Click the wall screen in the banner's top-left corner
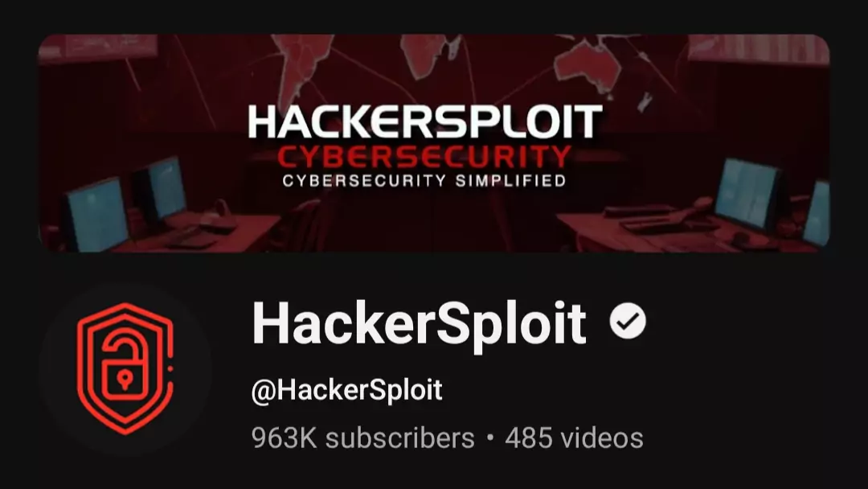This screenshot has width=868, height=489. click(99, 47)
